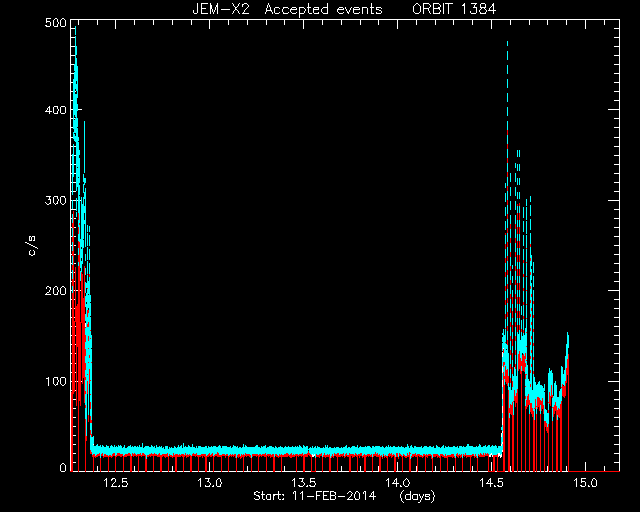Click the 100 y-axis tick label

coord(56,381)
